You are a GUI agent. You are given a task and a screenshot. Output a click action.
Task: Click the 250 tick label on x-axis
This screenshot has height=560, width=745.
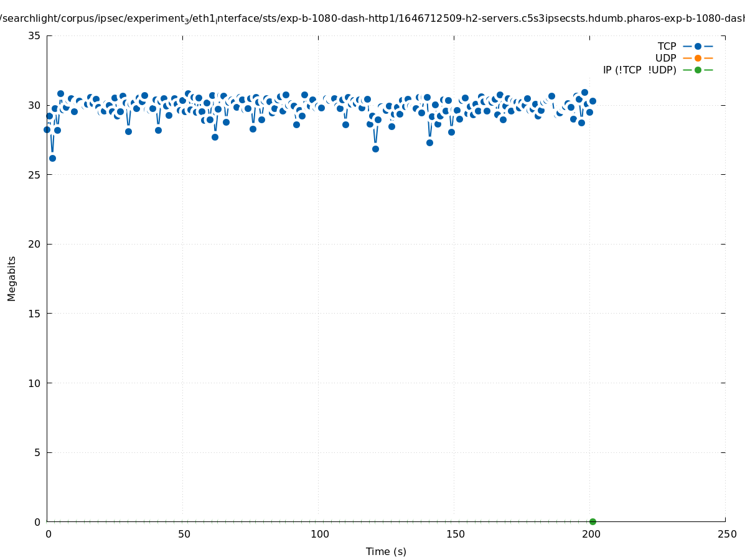click(726, 534)
